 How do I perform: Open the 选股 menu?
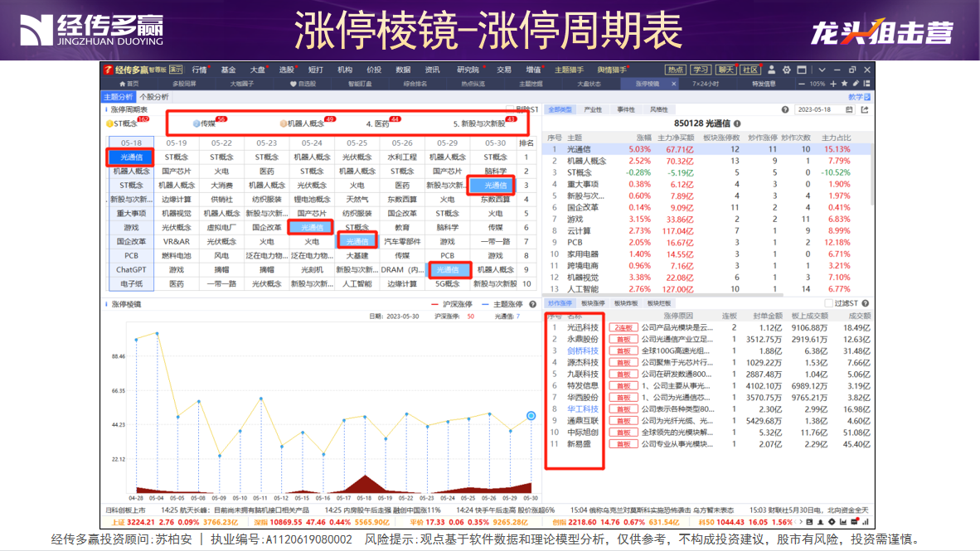pyautogui.click(x=286, y=70)
